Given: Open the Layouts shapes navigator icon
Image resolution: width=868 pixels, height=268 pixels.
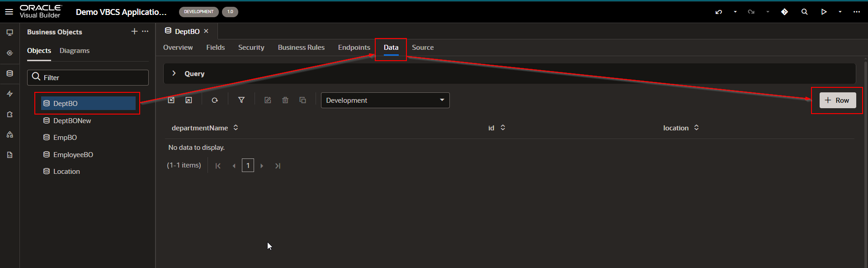Looking at the screenshot, I should [9, 134].
